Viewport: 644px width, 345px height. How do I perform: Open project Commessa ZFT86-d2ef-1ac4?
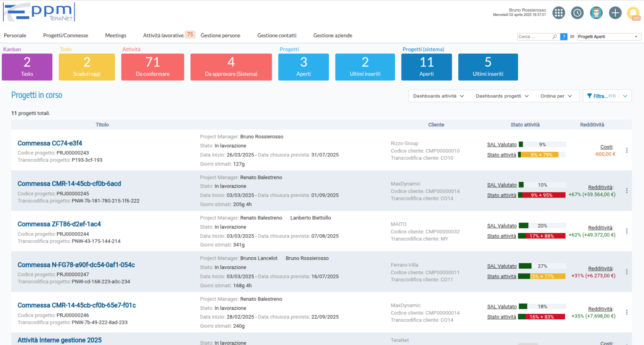(59, 224)
